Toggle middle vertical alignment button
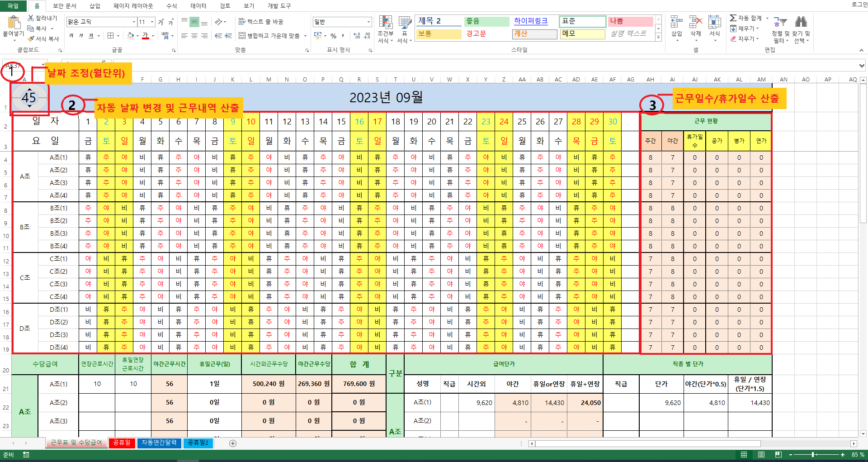Image resolution: width=868 pixels, height=462 pixels. (194, 22)
